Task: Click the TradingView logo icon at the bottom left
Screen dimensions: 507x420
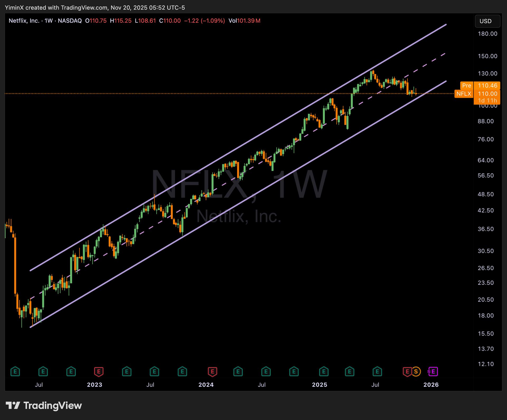Action: coord(13,405)
